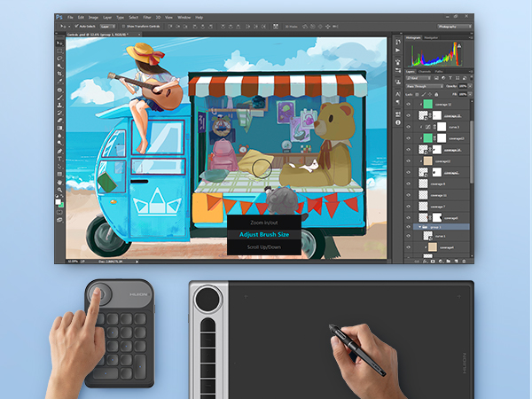Select the Crop tool

click(59, 74)
